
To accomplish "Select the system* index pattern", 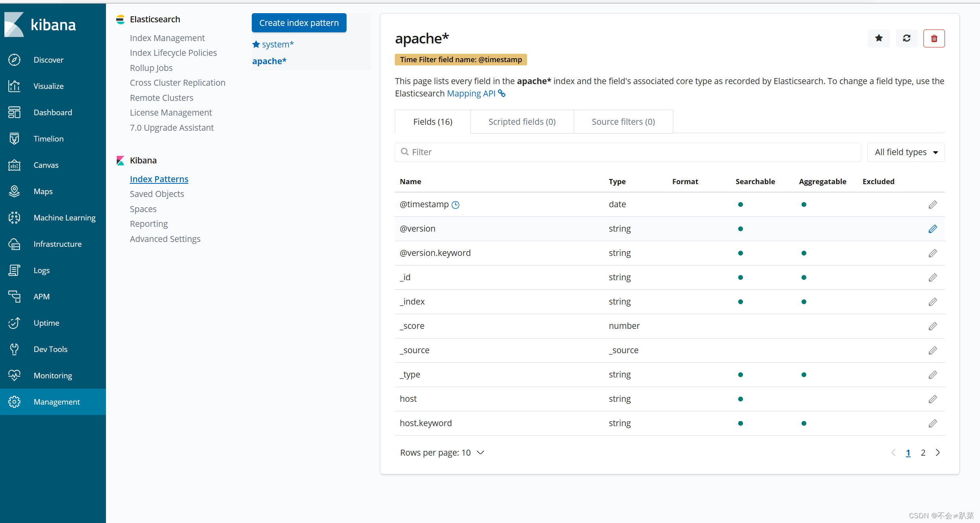I will coord(278,44).
